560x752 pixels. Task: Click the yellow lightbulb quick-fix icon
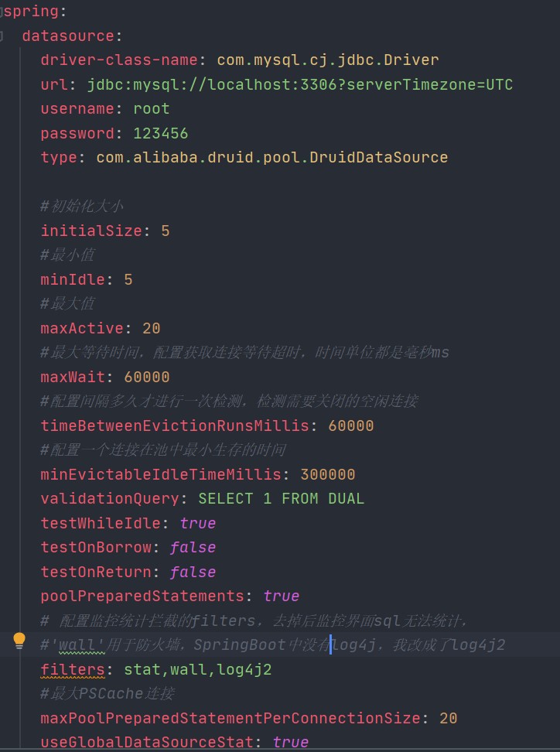(x=19, y=641)
